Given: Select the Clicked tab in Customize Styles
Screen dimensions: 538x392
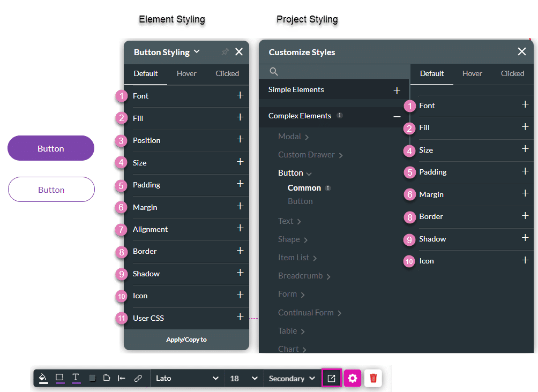Looking at the screenshot, I should [x=512, y=73].
